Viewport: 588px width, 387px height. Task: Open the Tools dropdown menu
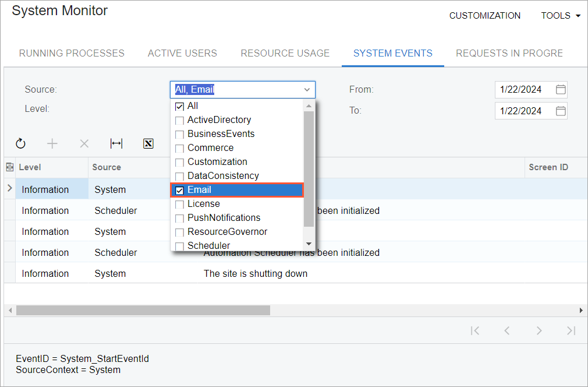561,15
